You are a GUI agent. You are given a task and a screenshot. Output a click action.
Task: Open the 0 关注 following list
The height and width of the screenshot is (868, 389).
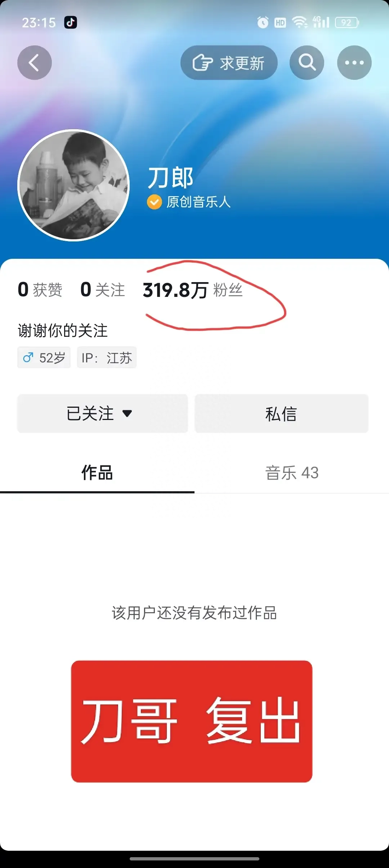click(x=103, y=290)
